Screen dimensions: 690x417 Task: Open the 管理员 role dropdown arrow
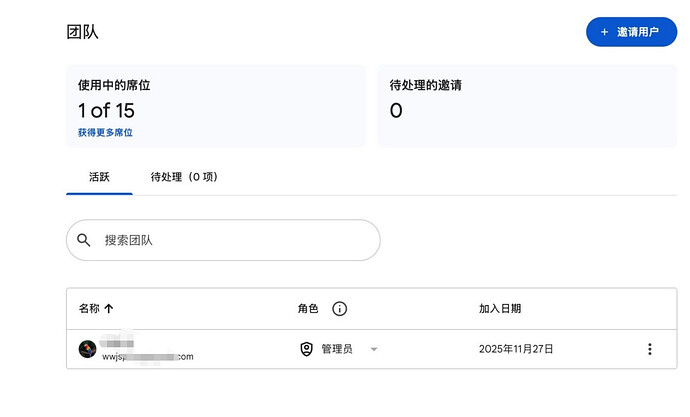point(374,349)
